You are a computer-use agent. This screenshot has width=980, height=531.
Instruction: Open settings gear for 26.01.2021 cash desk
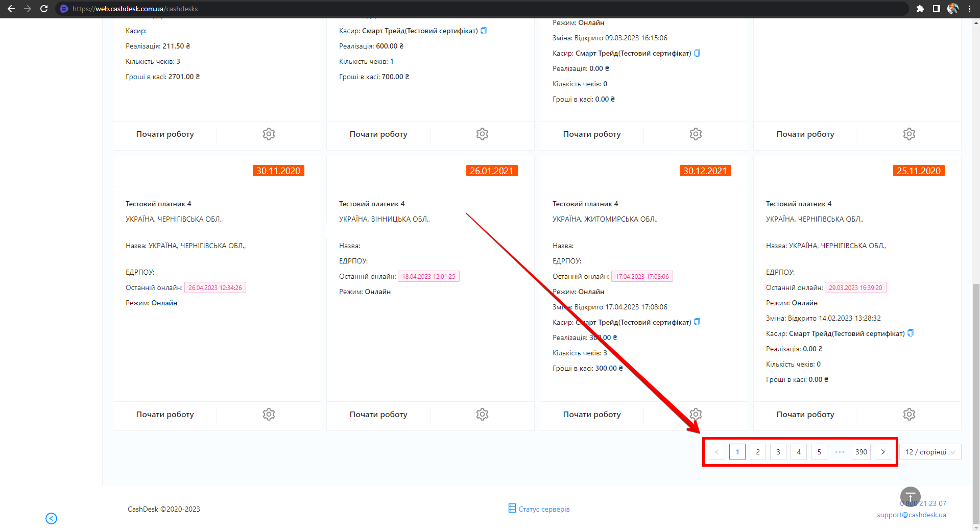pos(482,414)
